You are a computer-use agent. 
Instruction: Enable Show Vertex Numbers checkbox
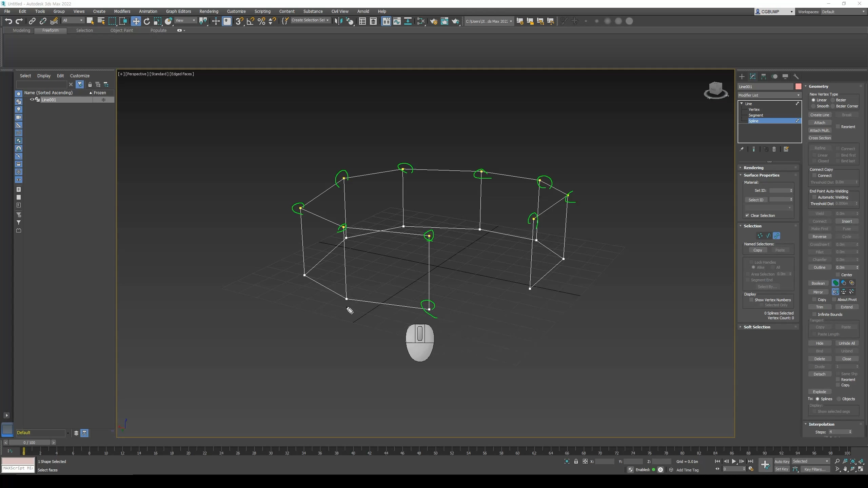tap(751, 300)
